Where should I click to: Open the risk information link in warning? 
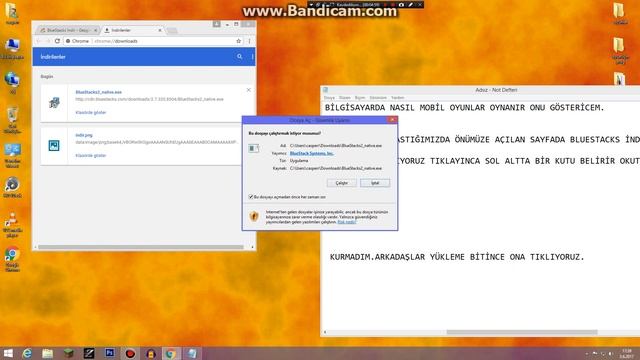[x=347, y=222]
